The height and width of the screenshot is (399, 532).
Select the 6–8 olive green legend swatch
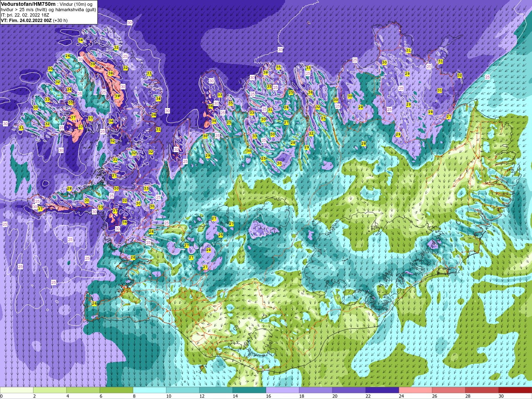(116, 390)
